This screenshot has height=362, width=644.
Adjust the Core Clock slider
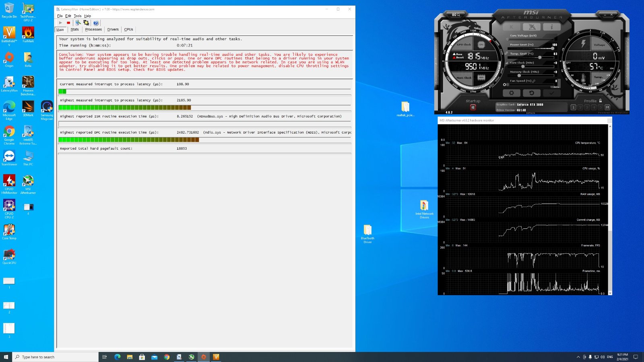pyautogui.click(x=531, y=66)
